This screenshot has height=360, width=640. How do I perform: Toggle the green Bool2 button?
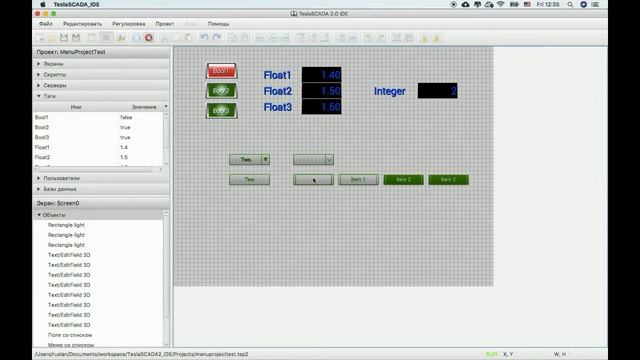(x=221, y=91)
